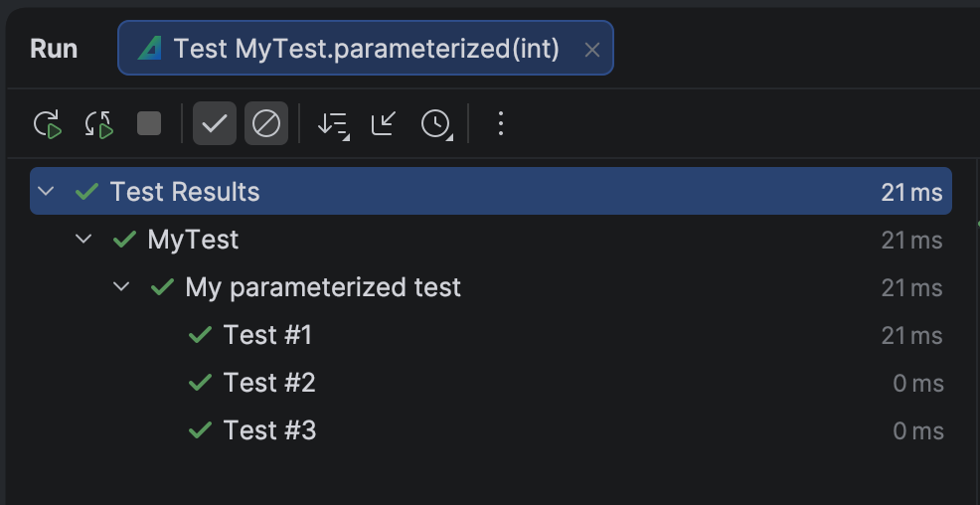Viewport: 980px width, 505px height.
Task: Select the MyTest tree item
Action: click(193, 240)
